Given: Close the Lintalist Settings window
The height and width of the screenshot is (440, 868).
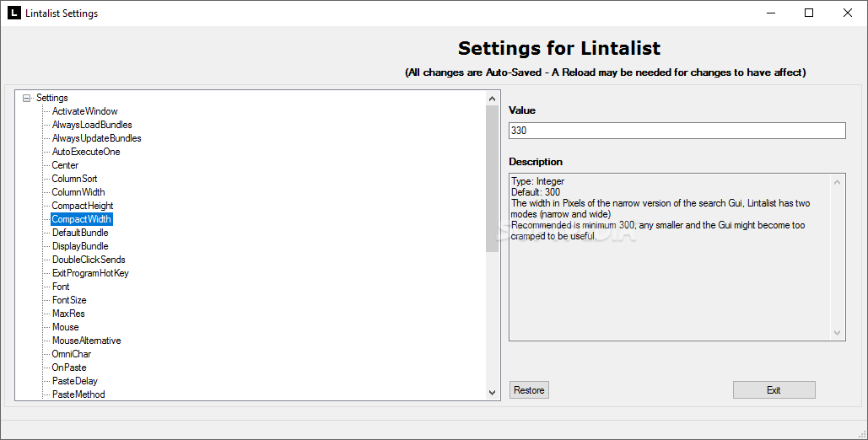Looking at the screenshot, I should (x=848, y=13).
